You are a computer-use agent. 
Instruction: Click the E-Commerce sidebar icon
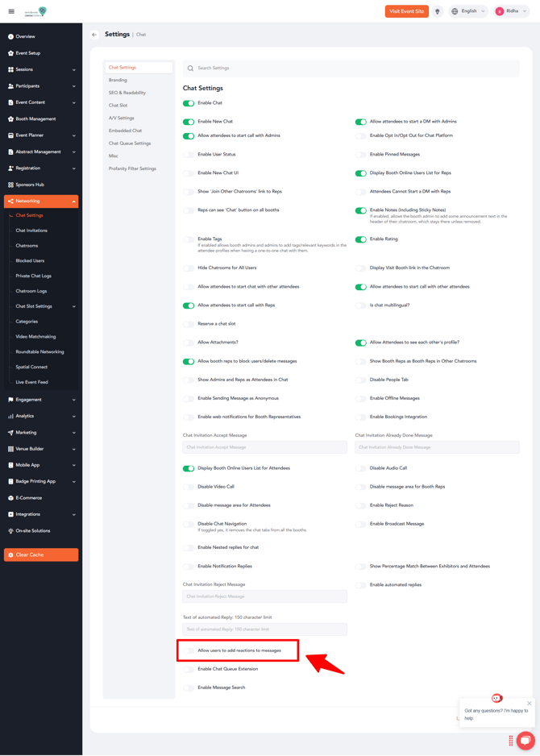pyautogui.click(x=10, y=498)
